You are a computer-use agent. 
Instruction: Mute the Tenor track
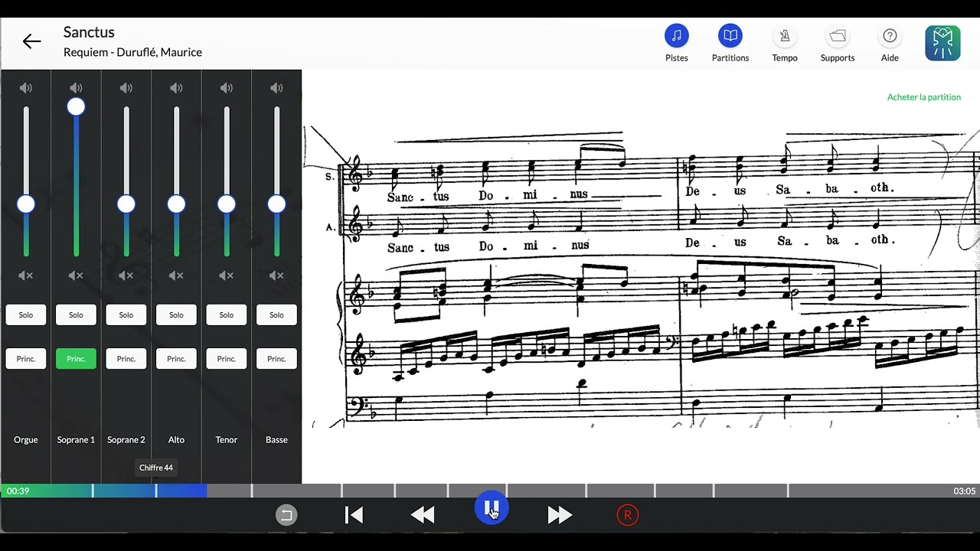click(x=227, y=275)
